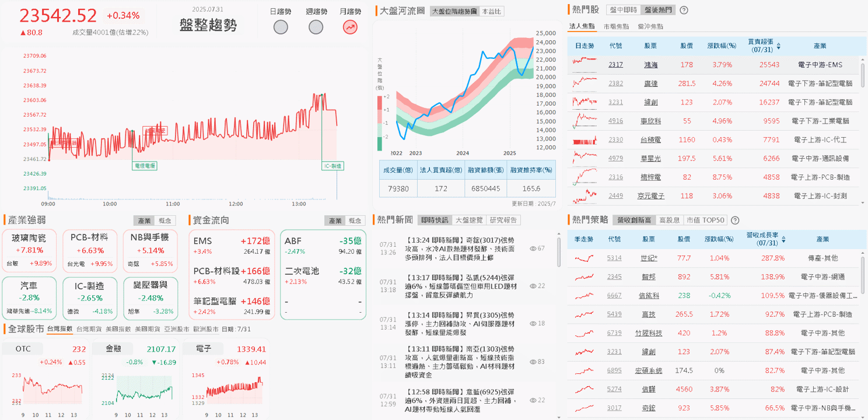Click the 週趨勢 weekly trend indicator circle
Image resolution: width=868 pixels, height=420 pixels.
coord(316,27)
